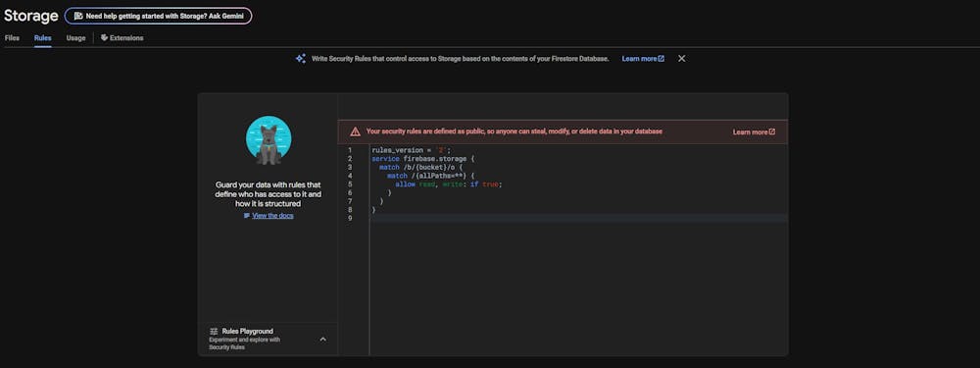
Task: Ask Gemini for Storage help
Action: [158, 16]
